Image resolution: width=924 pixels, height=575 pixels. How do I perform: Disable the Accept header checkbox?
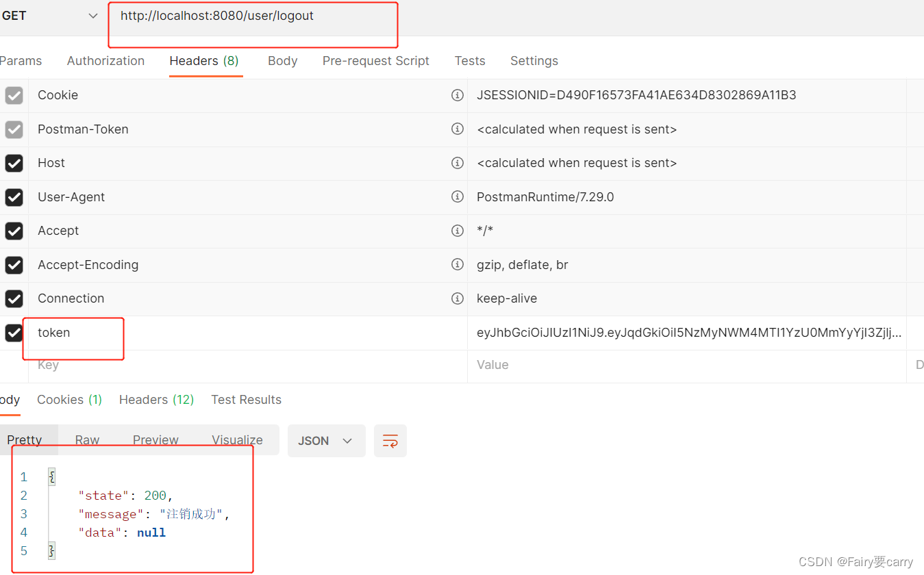click(x=14, y=231)
